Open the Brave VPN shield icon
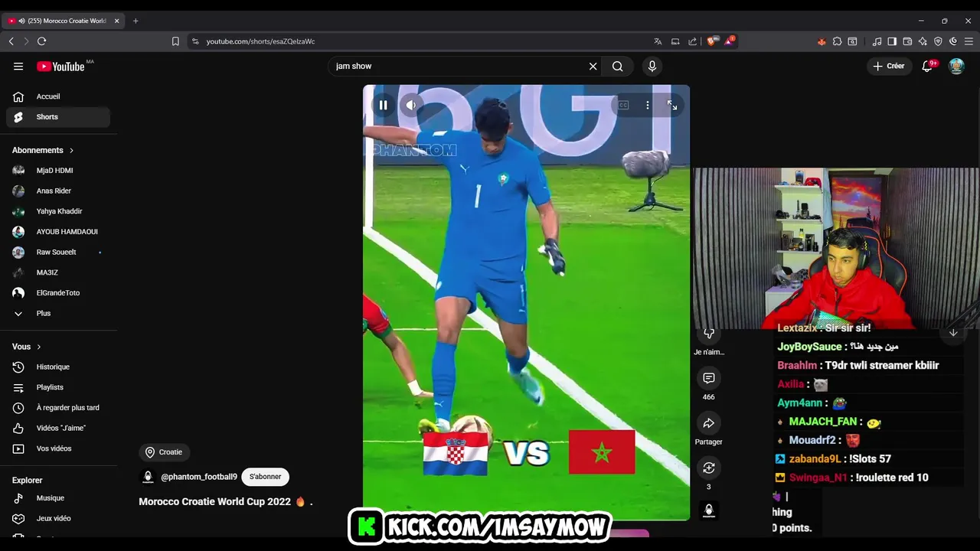980x551 pixels. (x=938, y=41)
